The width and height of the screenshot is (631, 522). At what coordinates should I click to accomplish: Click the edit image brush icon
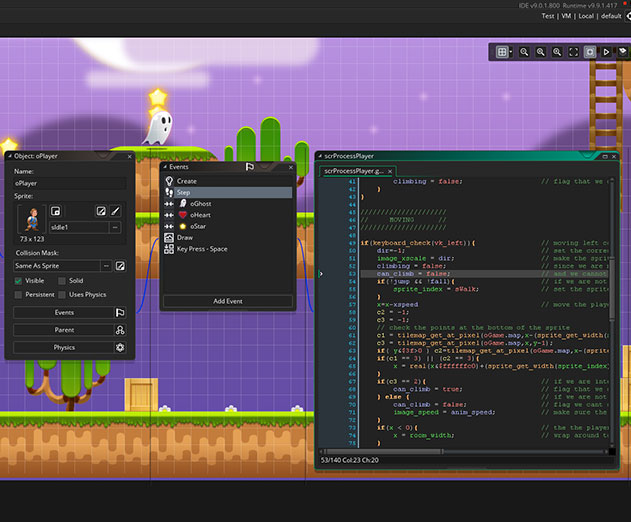click(x=115, y=211)
